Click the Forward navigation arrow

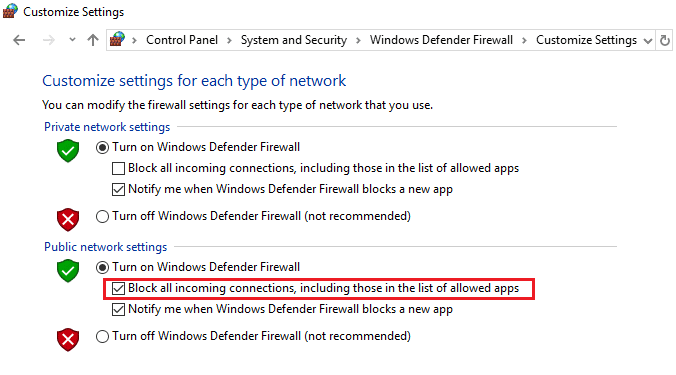pyautogui.click(x=49, y=41)
